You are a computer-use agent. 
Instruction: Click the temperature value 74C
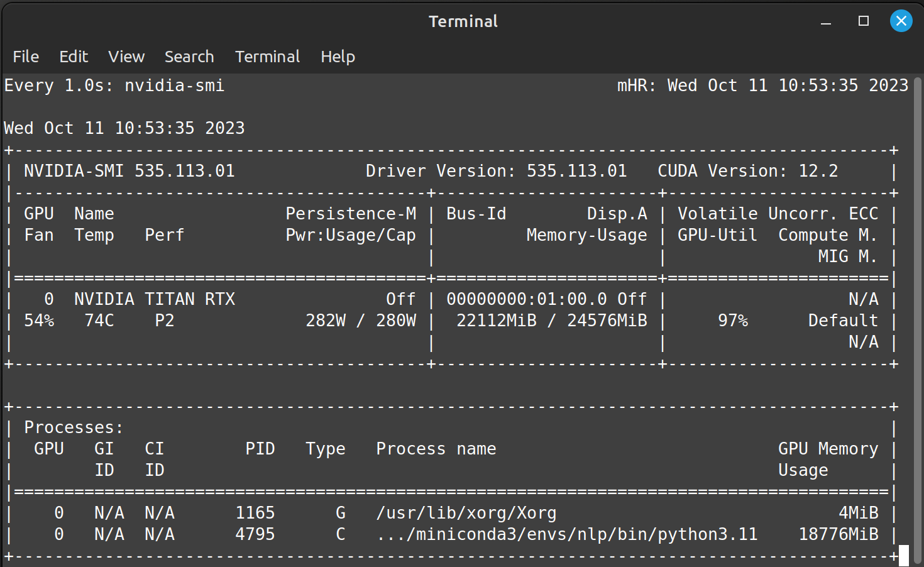[99, 321]
